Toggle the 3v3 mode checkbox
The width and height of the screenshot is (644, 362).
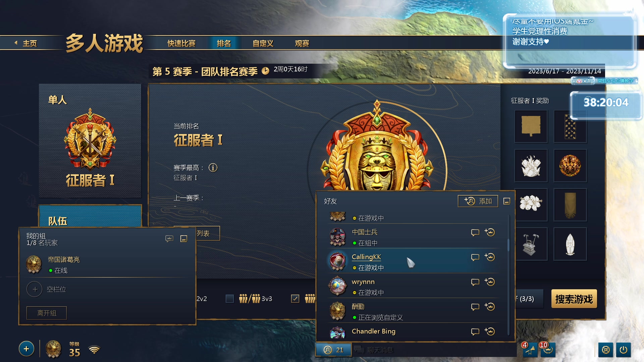[x=230, y=299]
